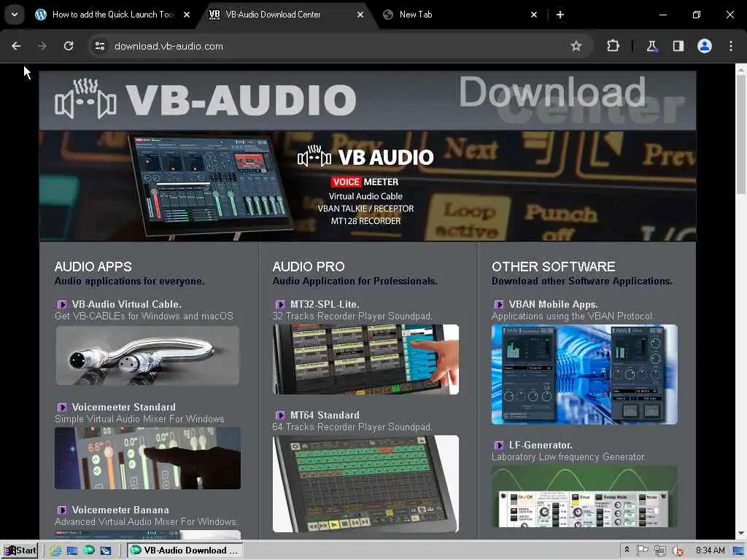Close the New Tab tab
This screenshot has height=560, width=747.
coord(533,15)
